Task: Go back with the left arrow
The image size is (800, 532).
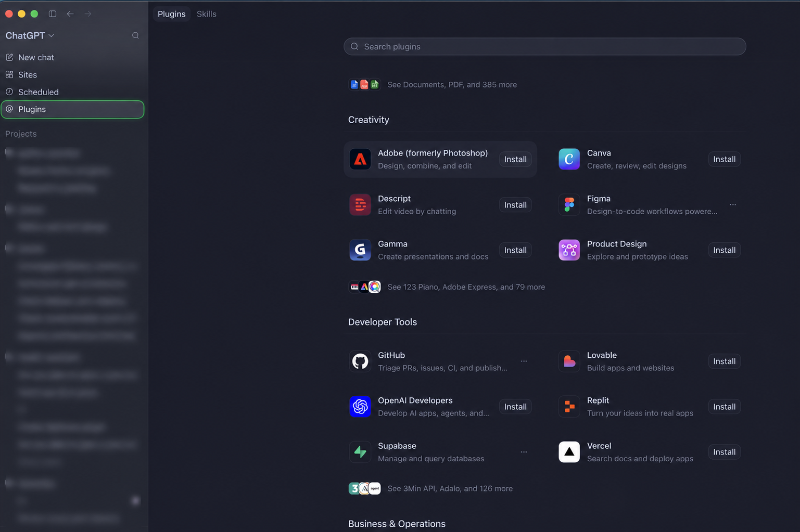Action: (70, 14)
